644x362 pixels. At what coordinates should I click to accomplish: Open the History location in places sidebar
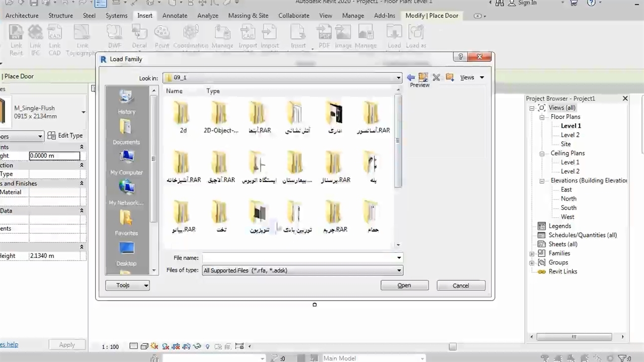126,101
